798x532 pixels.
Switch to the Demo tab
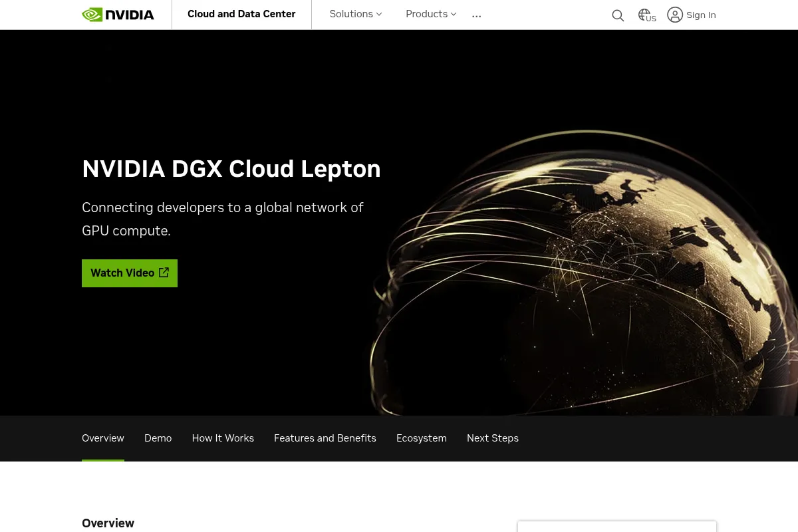coord(158,438)
